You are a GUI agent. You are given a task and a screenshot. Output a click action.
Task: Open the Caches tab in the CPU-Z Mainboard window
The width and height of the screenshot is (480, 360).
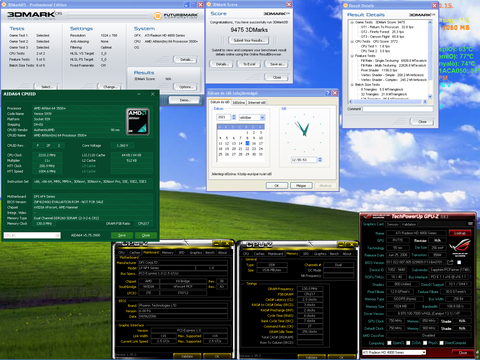[134, 253]
